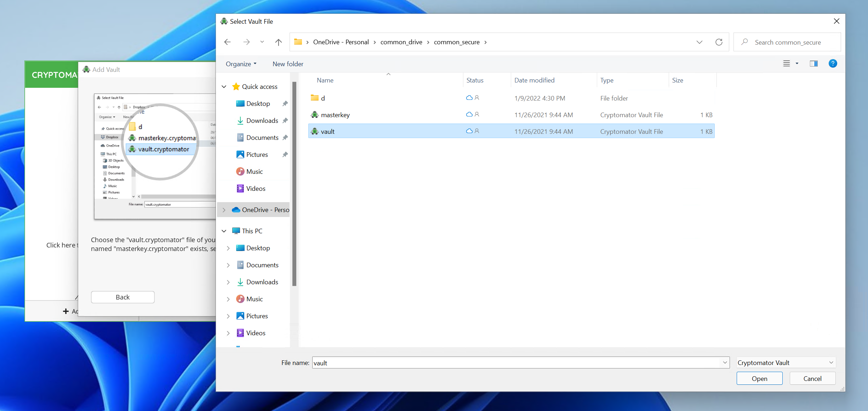Open Help with the question mark icon
The image size is (868, 411).
coord(833,64)
